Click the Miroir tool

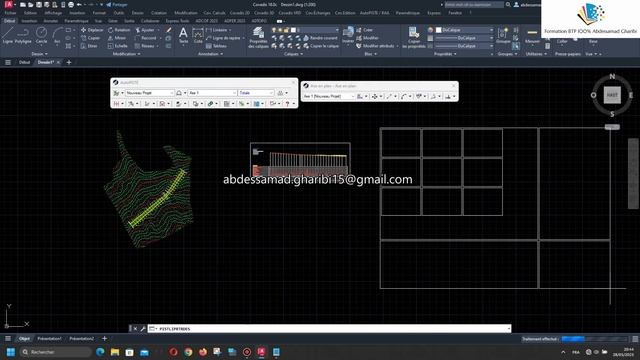coord(117,38)
